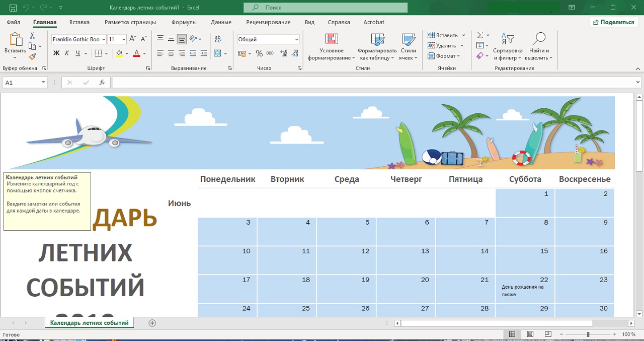Expand the font name dropdown Franklin Gothic
Screen dimensions: 644x341
click(x=104, y=39)
